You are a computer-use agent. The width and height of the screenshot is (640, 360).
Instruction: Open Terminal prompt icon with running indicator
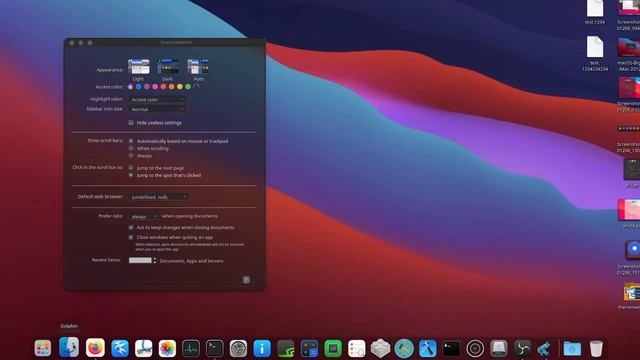tap(215, 348)
